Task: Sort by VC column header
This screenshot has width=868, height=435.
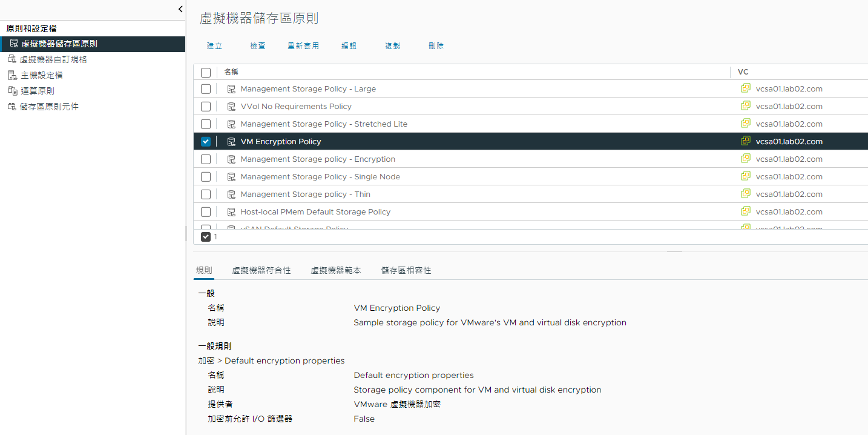Action: (743, 72)
